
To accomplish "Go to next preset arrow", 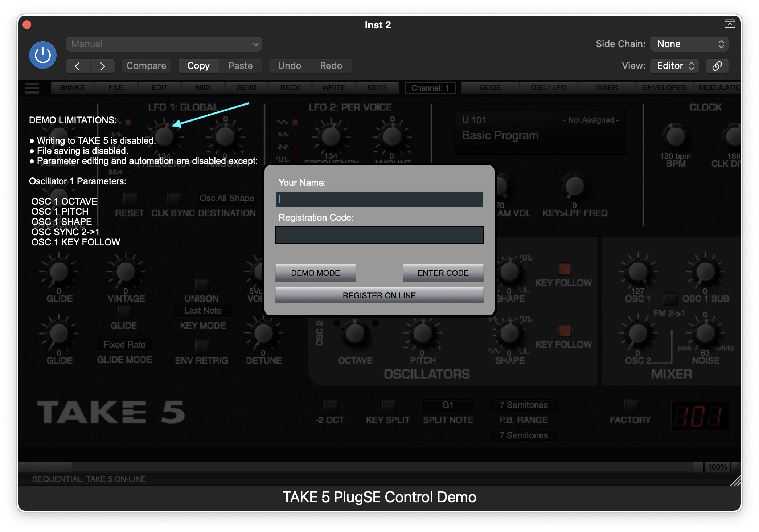I will coord(102,66).
